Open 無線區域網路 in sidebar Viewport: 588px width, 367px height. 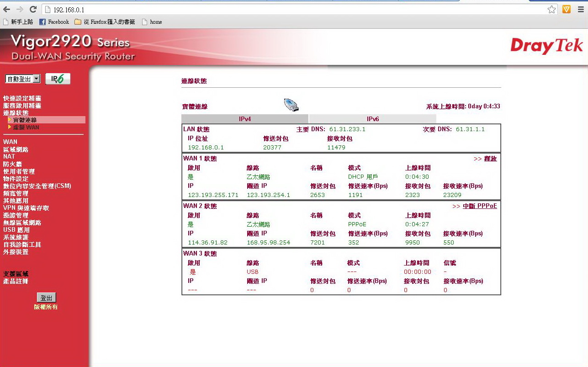(x=22, y=223)
